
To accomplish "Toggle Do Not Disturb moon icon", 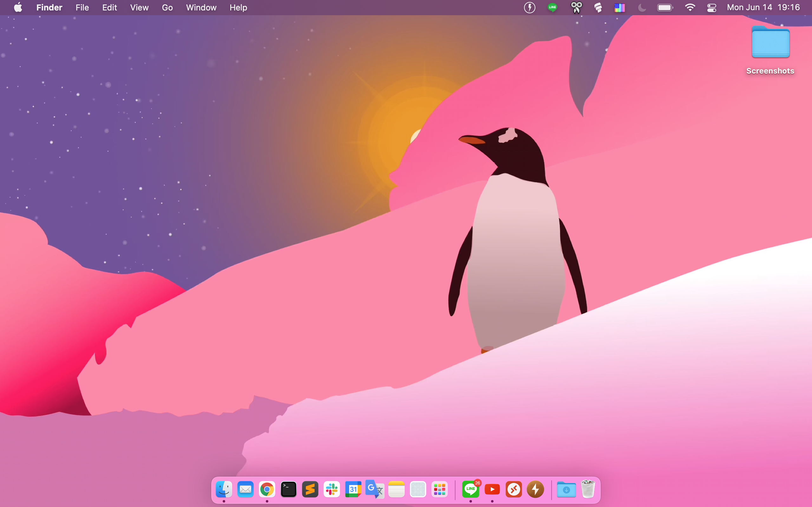I will click(x=642, y=7).
